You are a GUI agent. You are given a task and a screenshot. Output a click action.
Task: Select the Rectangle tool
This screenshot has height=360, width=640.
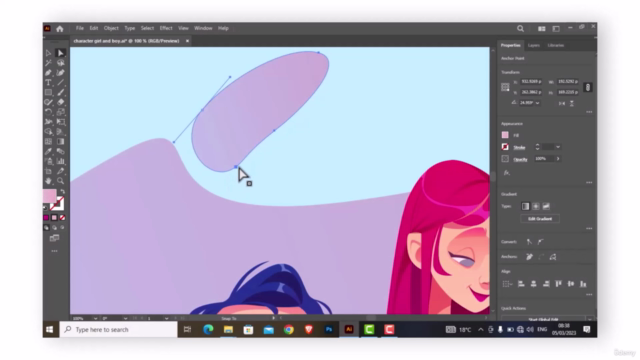(x=49, y=92)
